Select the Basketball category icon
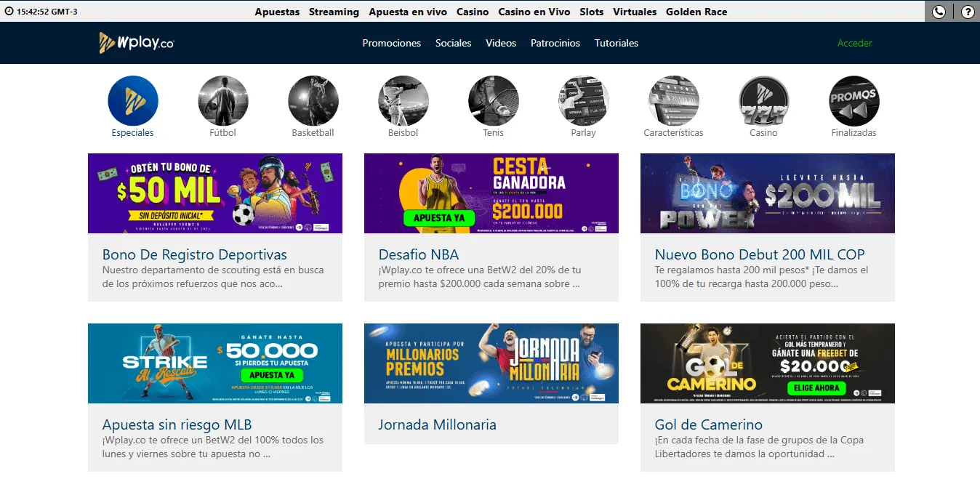 313,101
